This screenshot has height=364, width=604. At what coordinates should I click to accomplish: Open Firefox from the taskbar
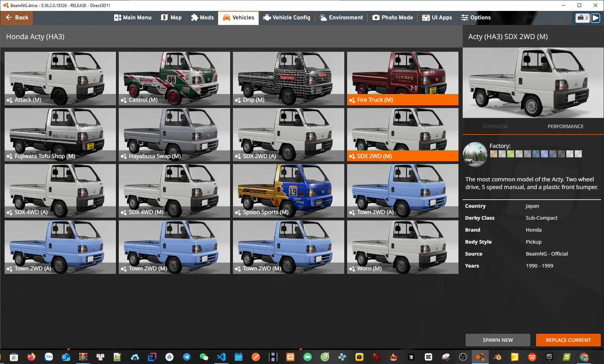click(x=31, y=357)
